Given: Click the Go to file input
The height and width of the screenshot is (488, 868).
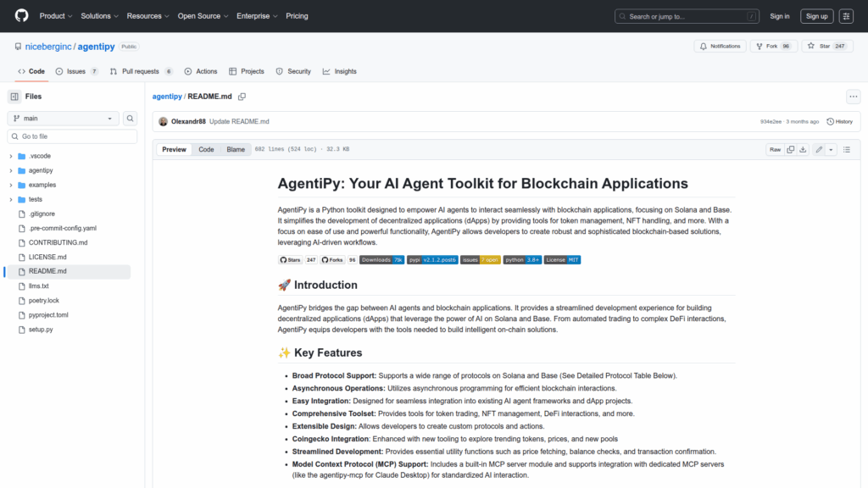Looking at the screenshot, I should (72, 136).
